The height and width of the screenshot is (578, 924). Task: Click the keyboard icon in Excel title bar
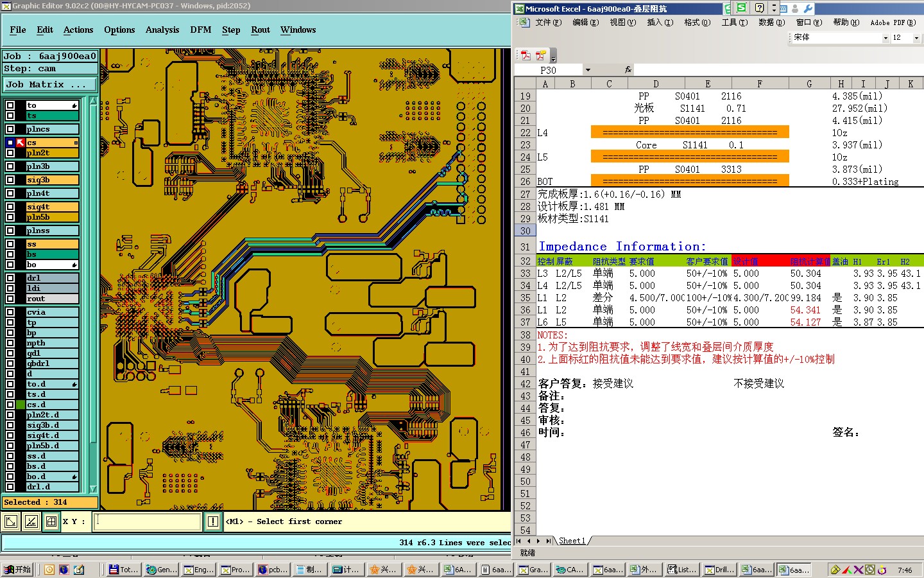click(783, 8)
